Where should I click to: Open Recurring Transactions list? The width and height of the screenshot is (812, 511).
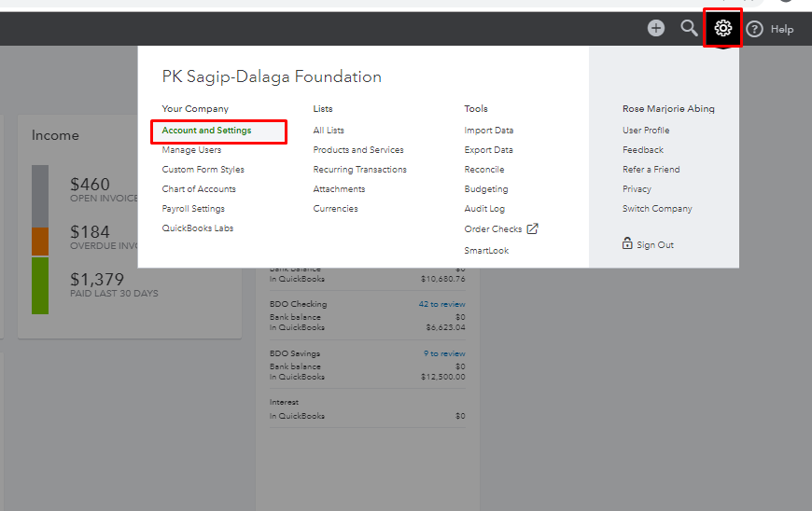point(359,170)
